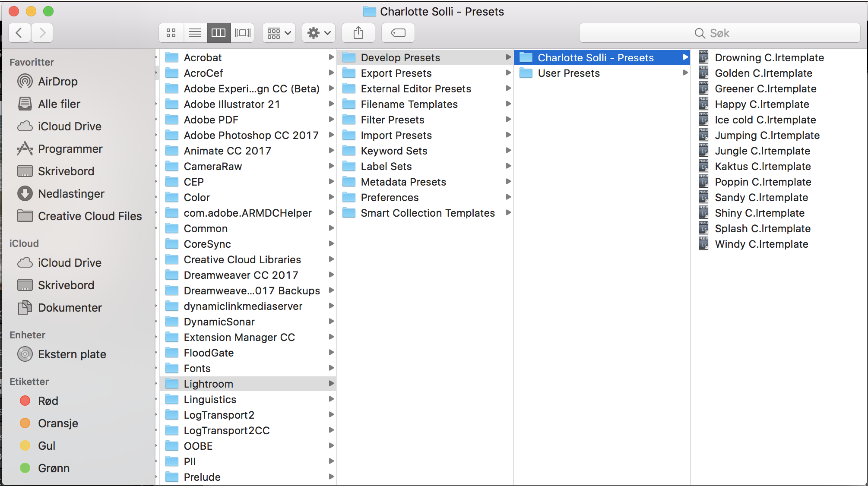The height and width of the screenshot is (486, 868).
Task: Select the Develop Presets folder
Action: pyautogui.click(x=425, y=57)
